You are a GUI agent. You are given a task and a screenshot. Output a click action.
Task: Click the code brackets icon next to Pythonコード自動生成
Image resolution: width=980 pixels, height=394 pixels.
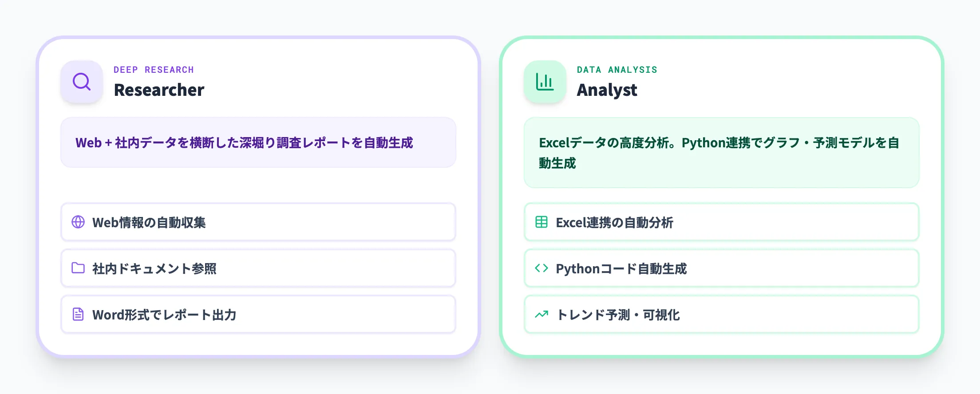coord(541,268)
